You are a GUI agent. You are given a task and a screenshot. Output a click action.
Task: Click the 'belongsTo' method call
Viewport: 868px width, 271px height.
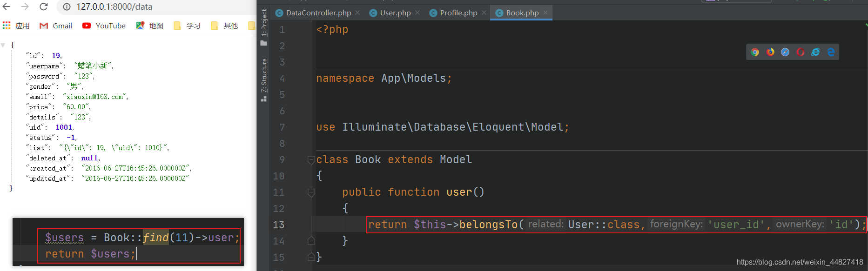coord(488,225)
